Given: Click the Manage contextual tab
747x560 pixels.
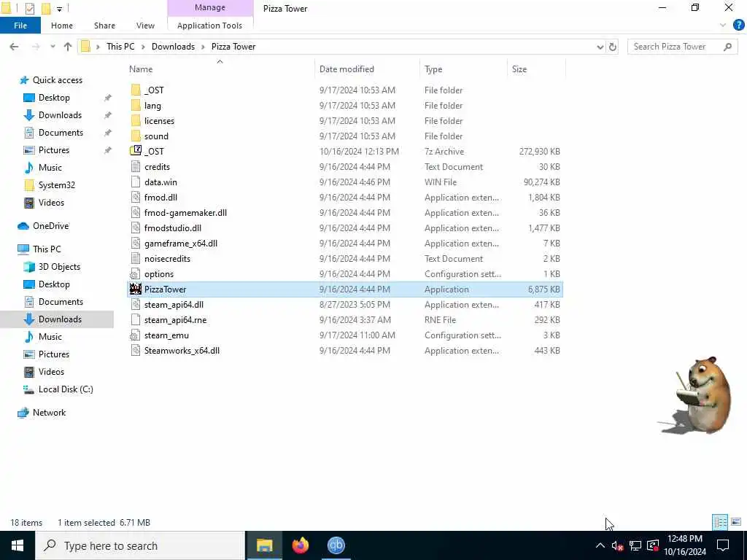Looking at the screenshot, I should (x=210, y=7).
